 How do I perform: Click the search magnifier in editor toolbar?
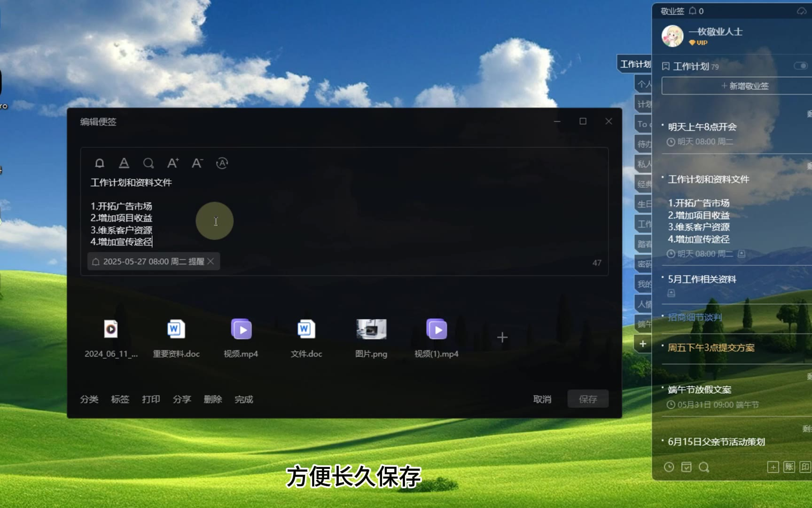point(148,163)
